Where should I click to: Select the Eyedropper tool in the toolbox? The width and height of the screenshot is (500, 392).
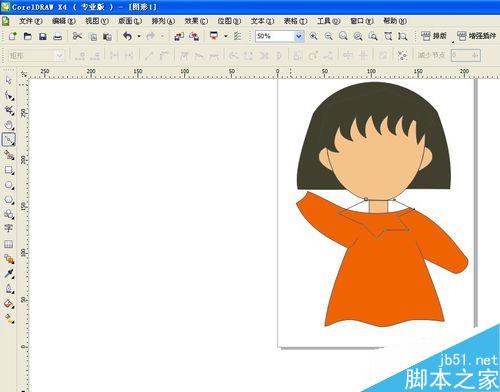pyautogui.click(x=9, y=273)
